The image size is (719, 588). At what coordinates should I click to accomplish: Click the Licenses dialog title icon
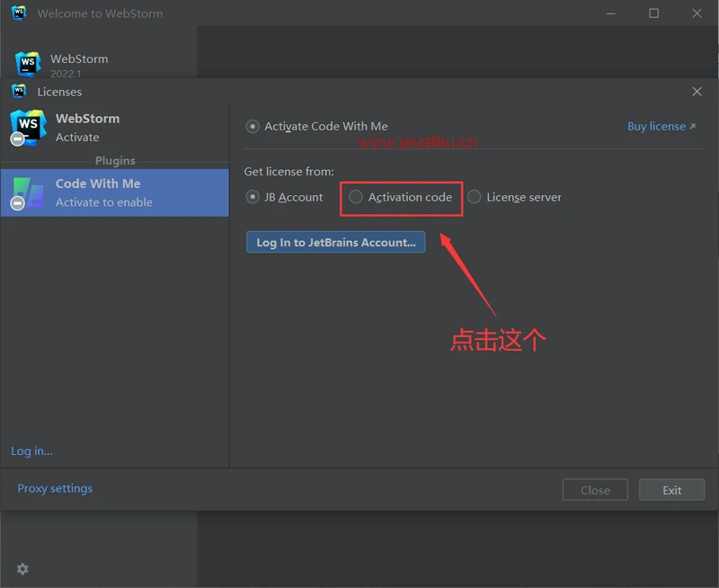(x=19, y=91)
